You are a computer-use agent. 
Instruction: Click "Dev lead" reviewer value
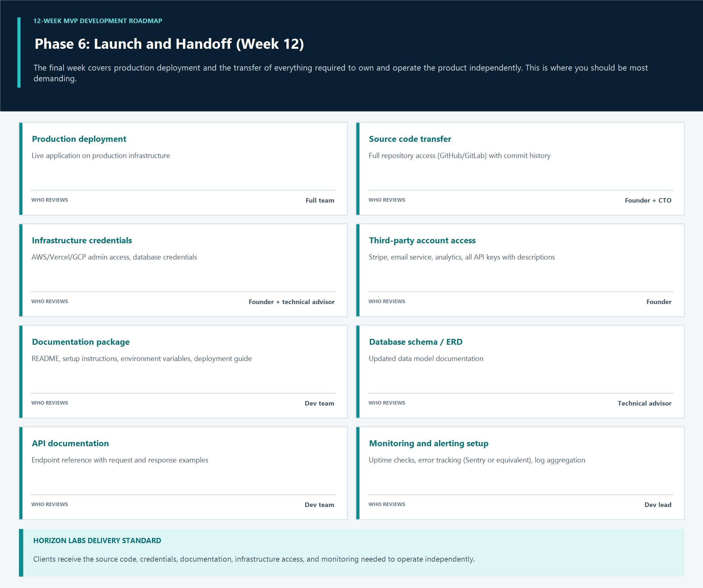[658, 505]
